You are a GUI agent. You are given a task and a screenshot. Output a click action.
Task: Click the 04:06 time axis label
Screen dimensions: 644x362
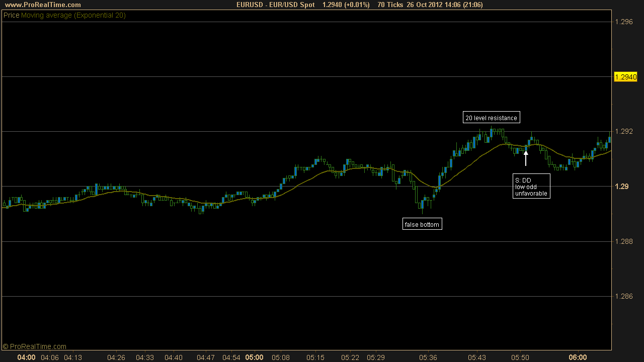click(50, 357)
